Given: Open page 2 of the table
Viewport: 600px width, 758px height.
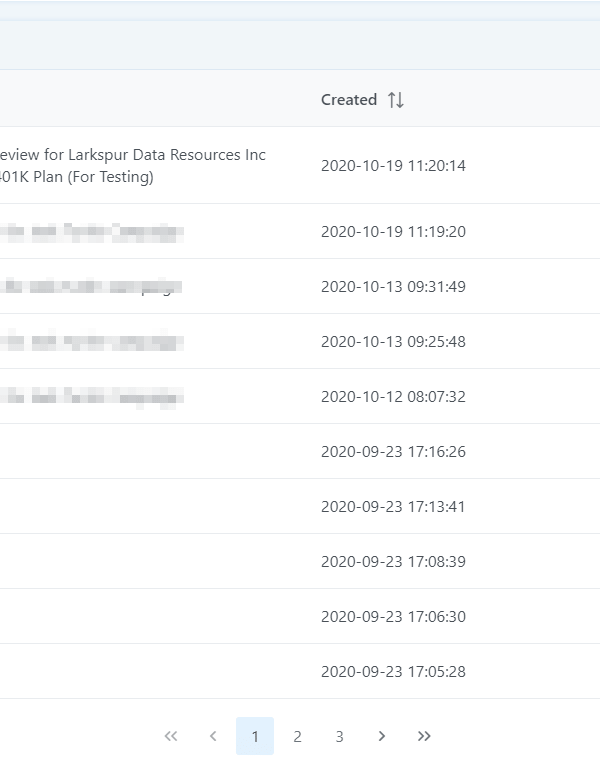Looking at the screenshot, I should [x=297, y=736].
